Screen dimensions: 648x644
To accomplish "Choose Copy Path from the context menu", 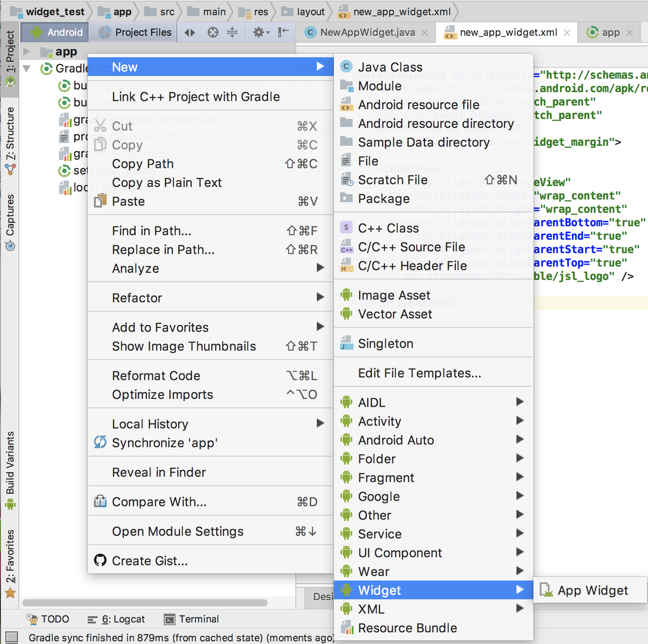I will tap(210, 164).
